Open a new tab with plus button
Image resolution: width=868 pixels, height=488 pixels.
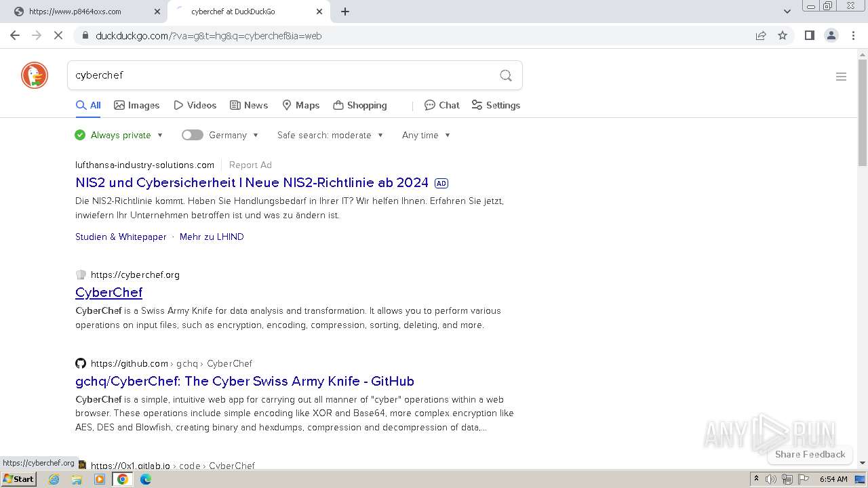click(345, 12)
